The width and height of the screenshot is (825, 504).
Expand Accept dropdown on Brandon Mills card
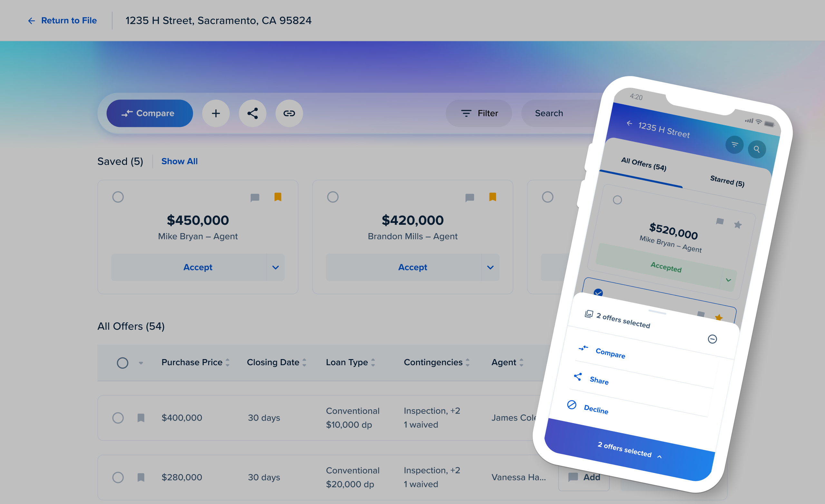pos(490,267)
